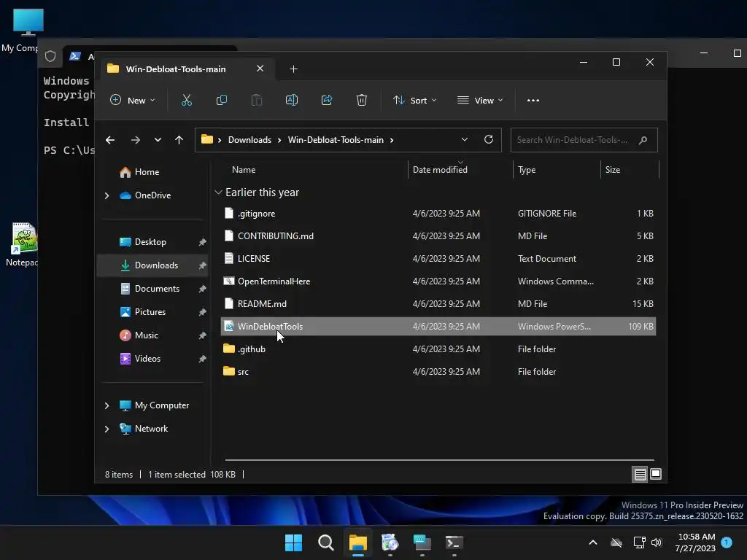This screenshot has height=560, width=747.
Task: Click the My Computer desktop icon
Action: point(23,31)
